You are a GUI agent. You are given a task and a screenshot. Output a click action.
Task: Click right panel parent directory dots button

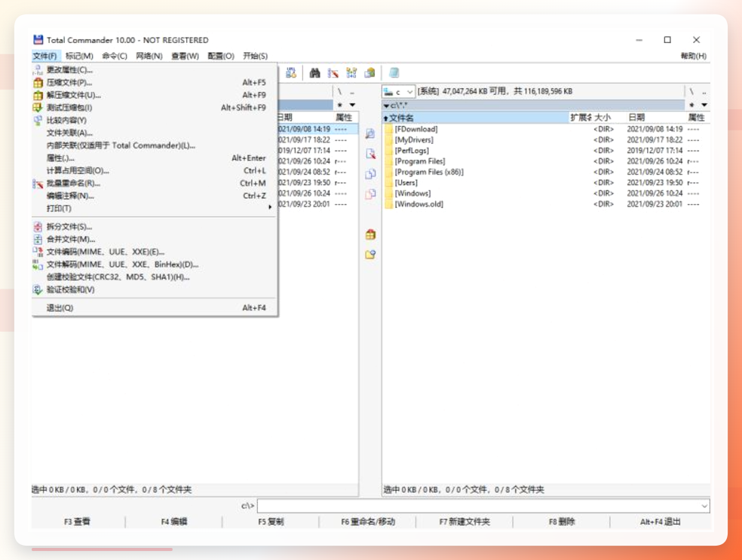(x=704, y=91)
